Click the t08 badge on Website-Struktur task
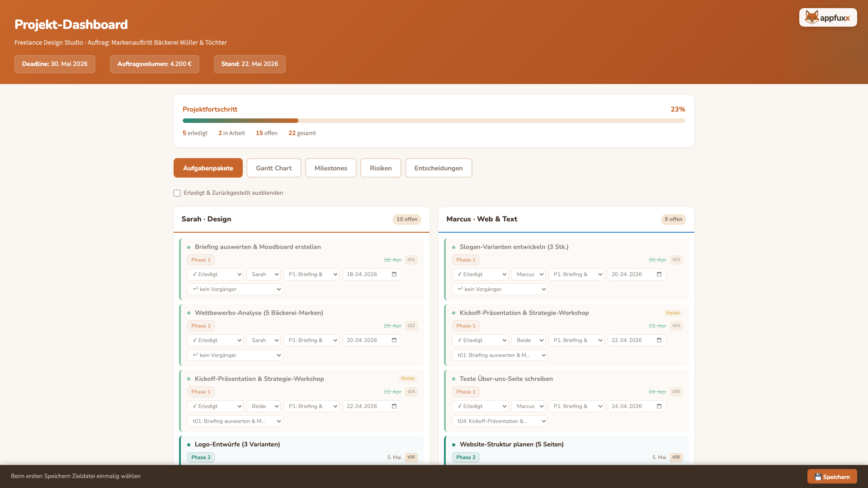Viewport: 868px width, 488px height. click(676, 457)
